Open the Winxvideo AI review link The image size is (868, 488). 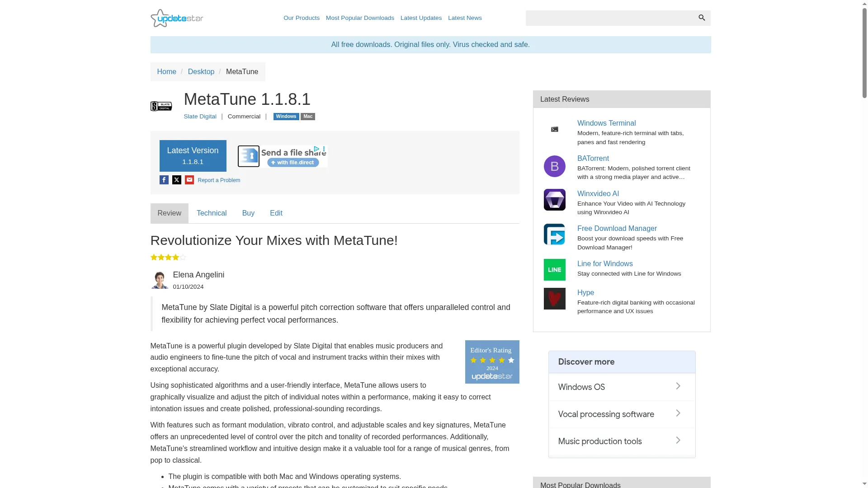[598, 194]
